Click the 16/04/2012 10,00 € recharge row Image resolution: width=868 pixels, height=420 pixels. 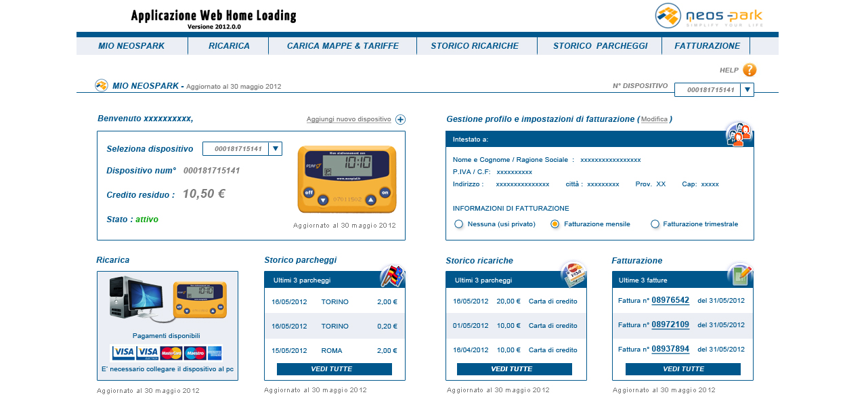[x=516, y=350]
